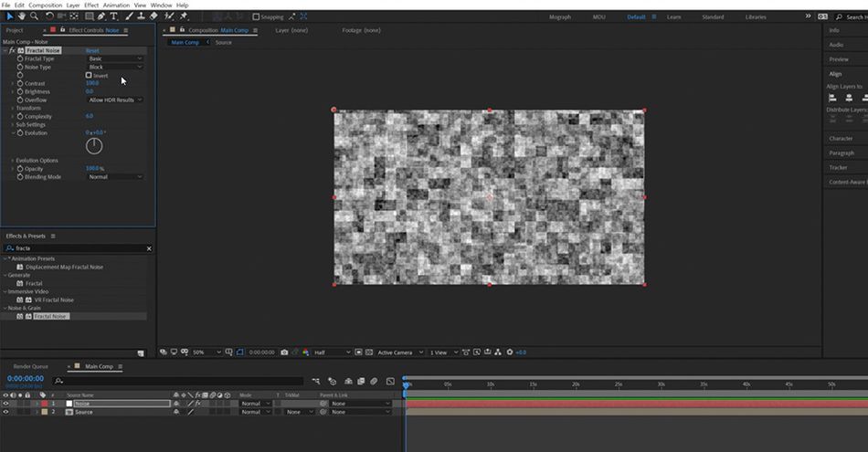Click the Evolution angle dial
This screenshot has height=452, width=868.
pos(94,146)
